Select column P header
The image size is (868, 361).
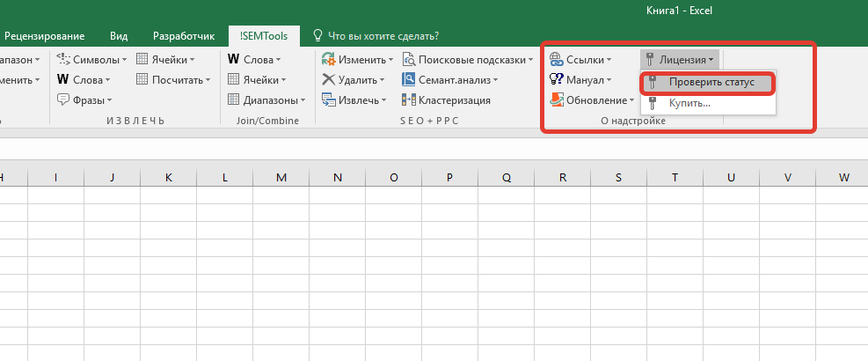pos(450,178)
